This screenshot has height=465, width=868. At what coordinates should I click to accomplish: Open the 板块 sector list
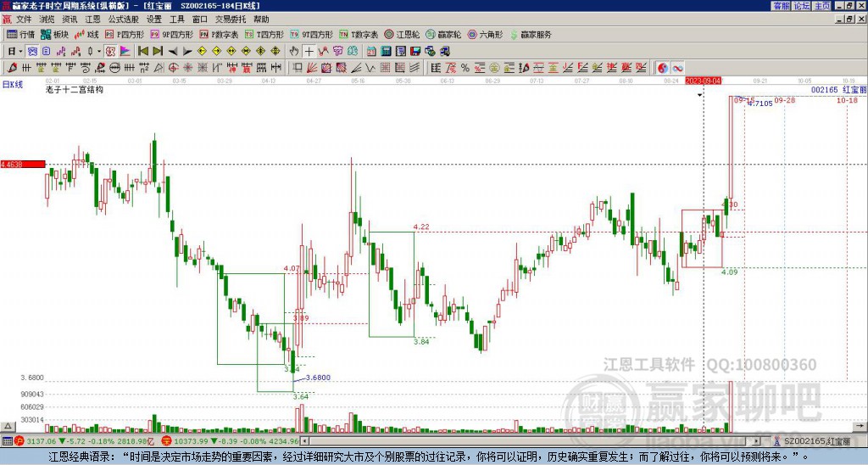click(55, 34)
